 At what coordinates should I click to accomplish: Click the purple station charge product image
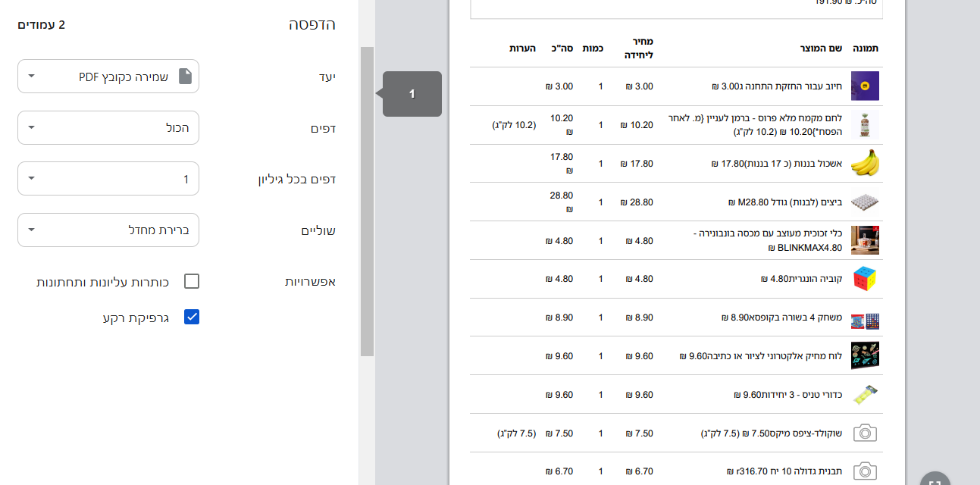coord(865,86)
